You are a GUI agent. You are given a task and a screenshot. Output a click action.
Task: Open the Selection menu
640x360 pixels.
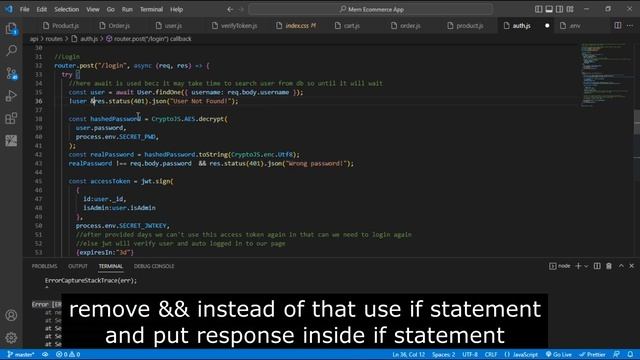[67, 9]
